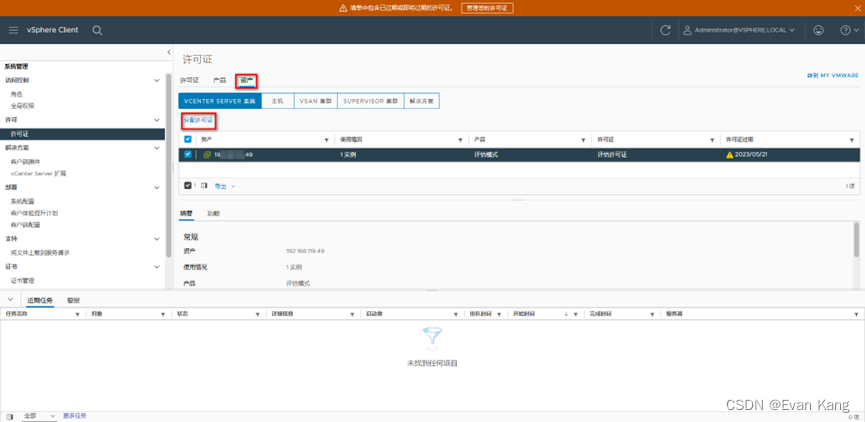Image resolution: width=865 pixels, height=422 pixels.
Task: Select 角色 in the sidebar
Action: pos(17,94)
